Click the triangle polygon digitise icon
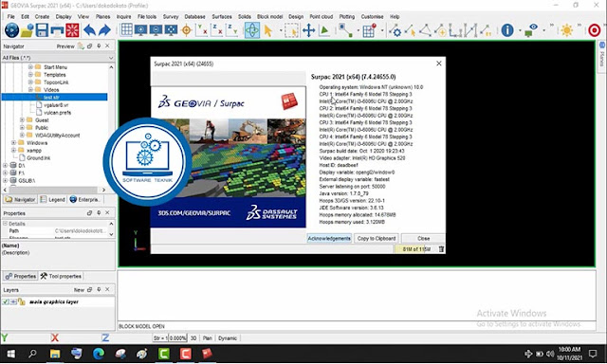607x364 pixels. pyautogui.click(x=425, y=30)
